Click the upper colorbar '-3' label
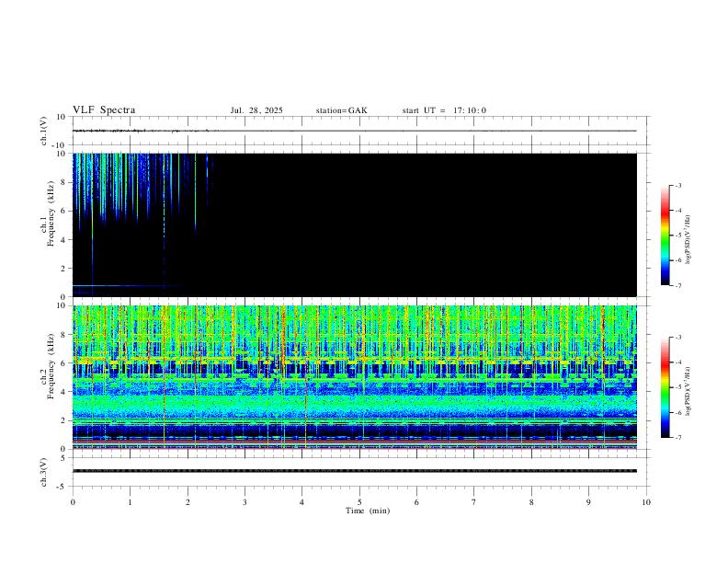 point(677,185)
